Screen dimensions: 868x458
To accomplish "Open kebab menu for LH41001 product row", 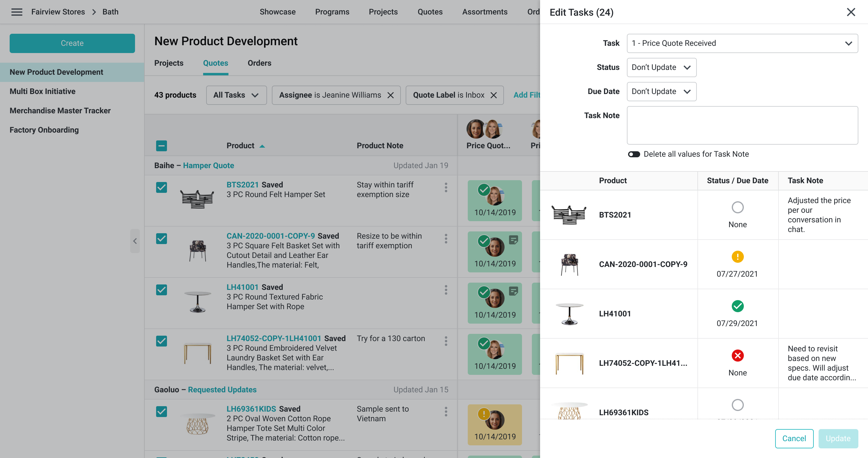I will point(446,290).
